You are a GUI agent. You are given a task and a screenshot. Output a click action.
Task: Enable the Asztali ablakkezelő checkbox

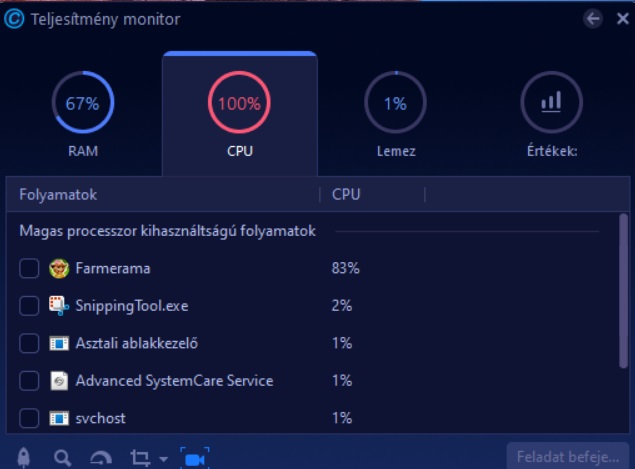tap(29, 343)
